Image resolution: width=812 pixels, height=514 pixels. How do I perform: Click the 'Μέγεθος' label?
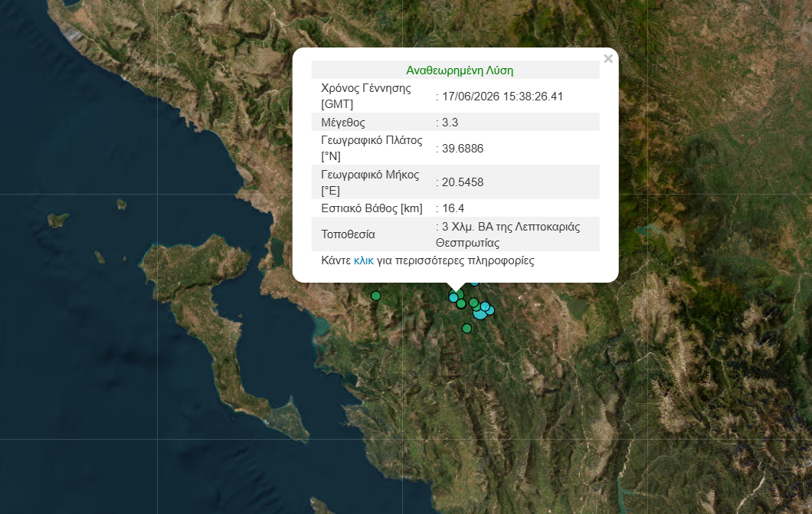343,123
